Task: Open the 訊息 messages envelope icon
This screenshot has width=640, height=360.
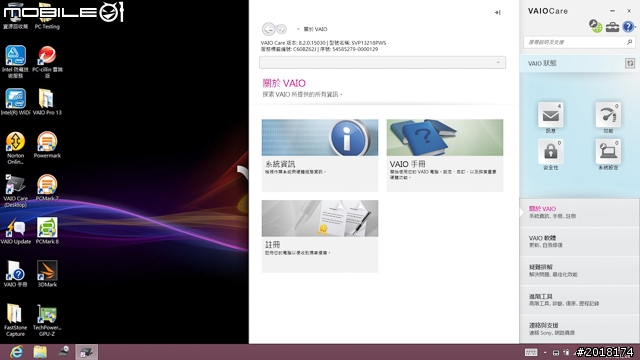Action: click(x=551, y=115)
